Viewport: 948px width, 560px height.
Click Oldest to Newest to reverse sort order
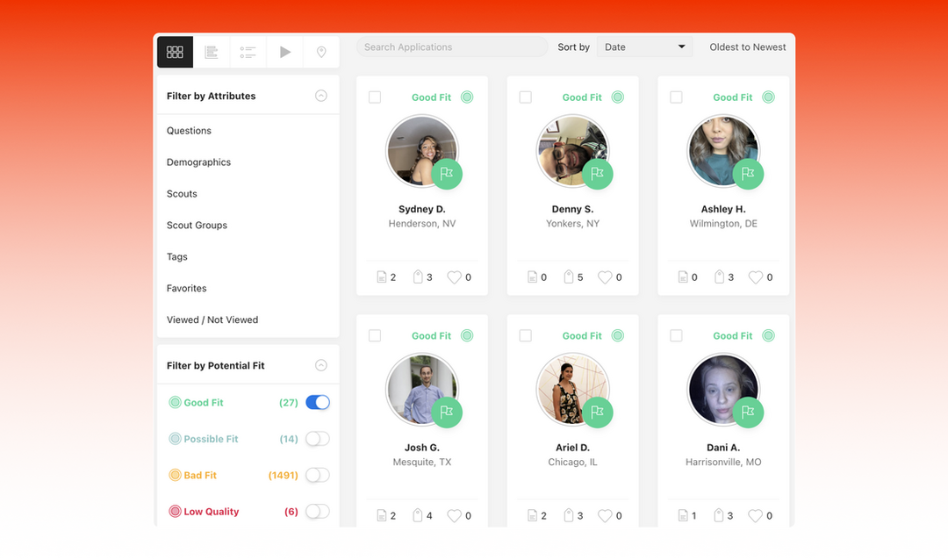747,47
